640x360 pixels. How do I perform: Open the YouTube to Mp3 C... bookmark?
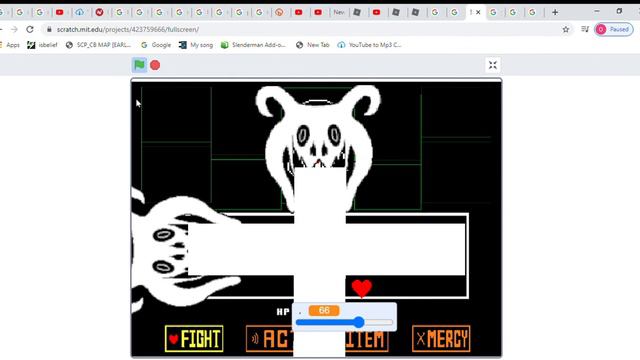(370, 45)
